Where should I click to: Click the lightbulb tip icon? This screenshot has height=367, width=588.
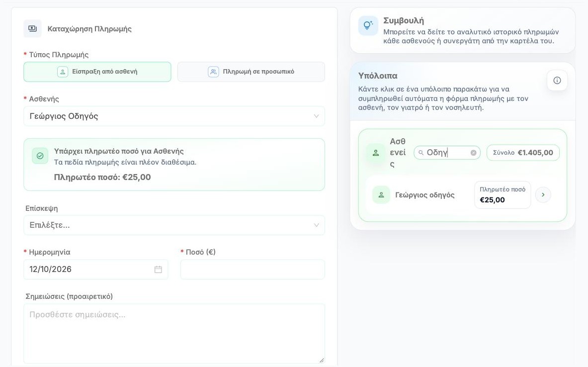pyautogui.click(x=368, y=25)
